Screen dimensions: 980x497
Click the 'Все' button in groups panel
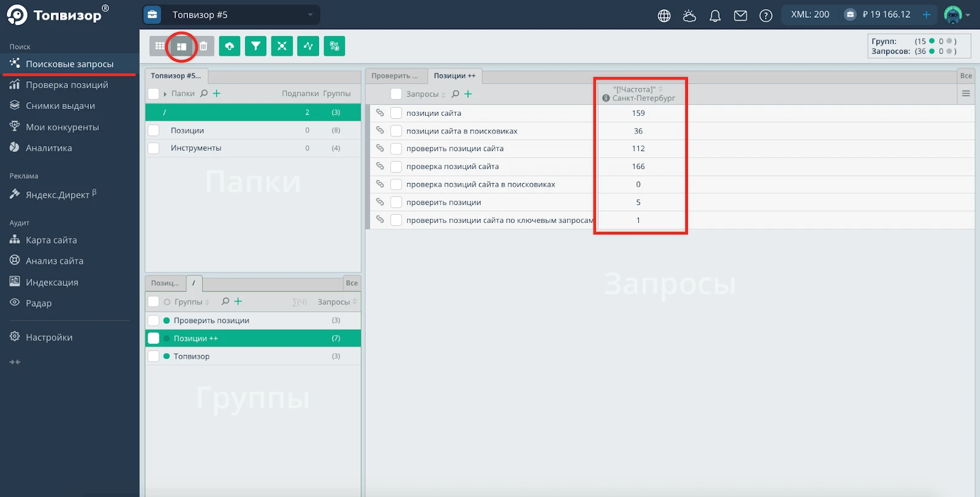pos(352,283)
